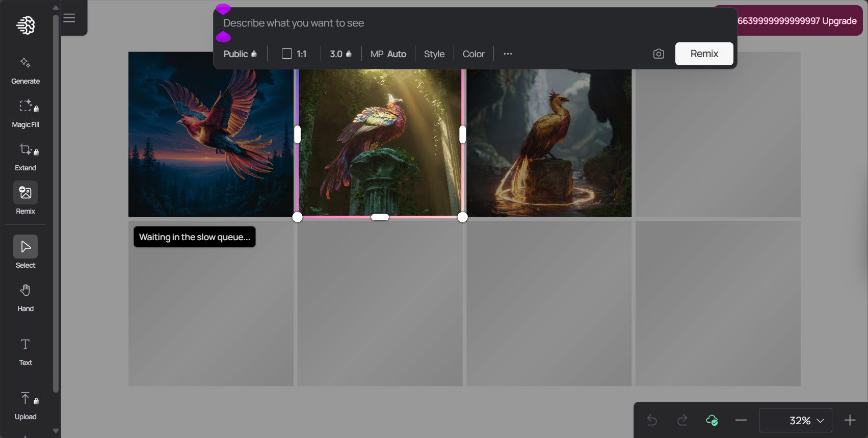Click the bottom-left corner handle of selected image
Viewport: 868px width, 438px height.
(x=298, y=217)
